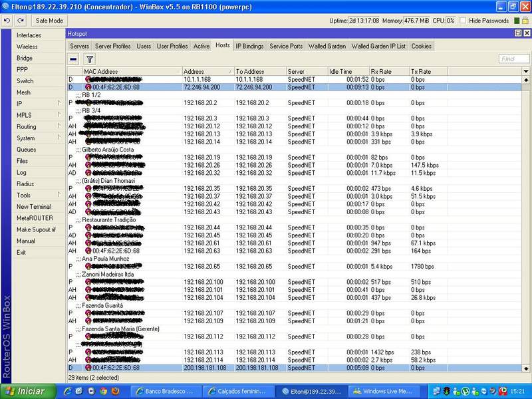Click the scroll up arrow of the hosts list
This screenshot has width=532, height=399.
coord(526,80)
